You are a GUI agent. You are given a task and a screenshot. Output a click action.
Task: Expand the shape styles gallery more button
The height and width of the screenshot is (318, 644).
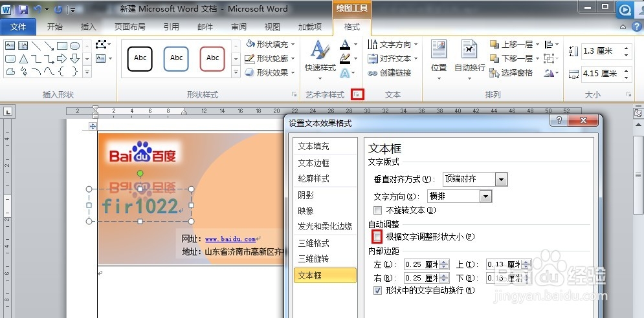coord(236,72)
